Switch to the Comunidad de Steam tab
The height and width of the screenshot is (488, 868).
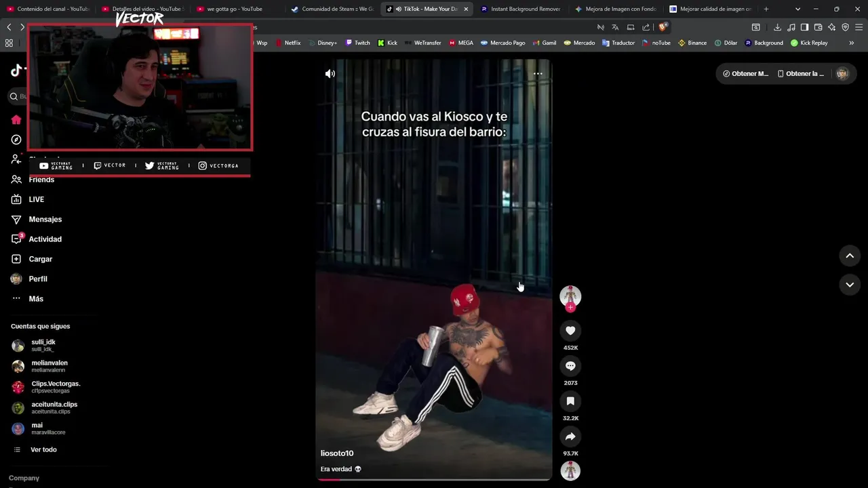[332, 9]
